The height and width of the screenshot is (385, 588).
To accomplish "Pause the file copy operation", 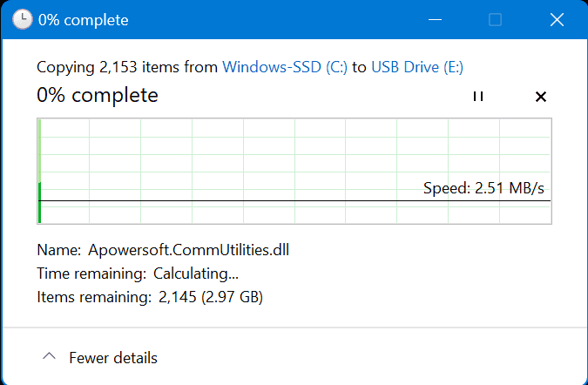I will pyautogui.click(x=477, y=97).
